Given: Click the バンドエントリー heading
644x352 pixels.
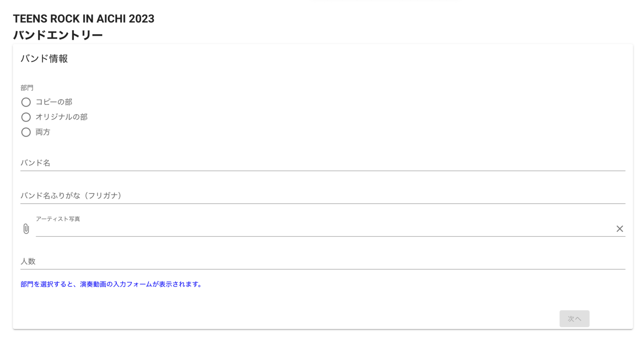Looking at the screenshot, I should (x=58, y=35).
